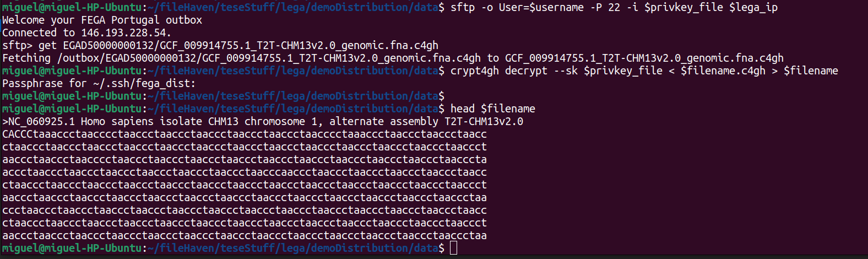Click the "-P 22" port option

605,8
